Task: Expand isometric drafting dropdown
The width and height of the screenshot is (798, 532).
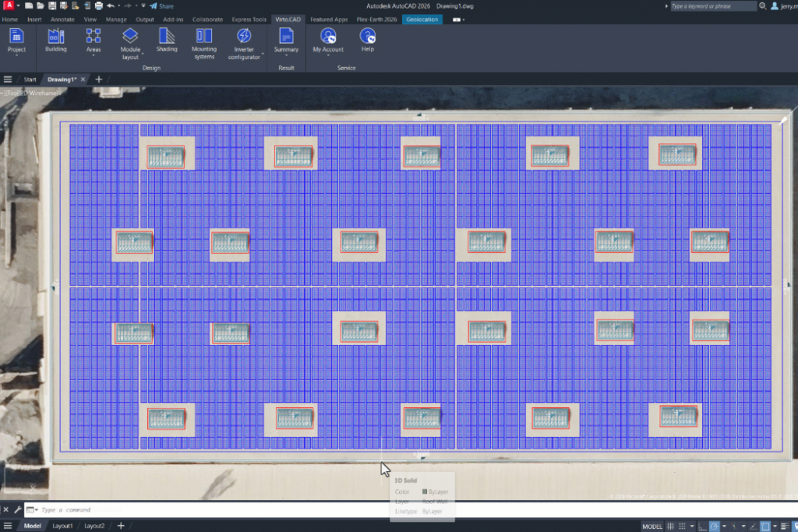Action: coord(743,526)
